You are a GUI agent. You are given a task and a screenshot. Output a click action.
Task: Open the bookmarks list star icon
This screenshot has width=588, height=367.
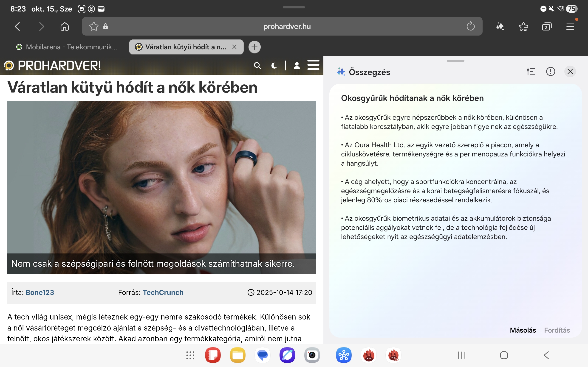(x=523, y=26)
